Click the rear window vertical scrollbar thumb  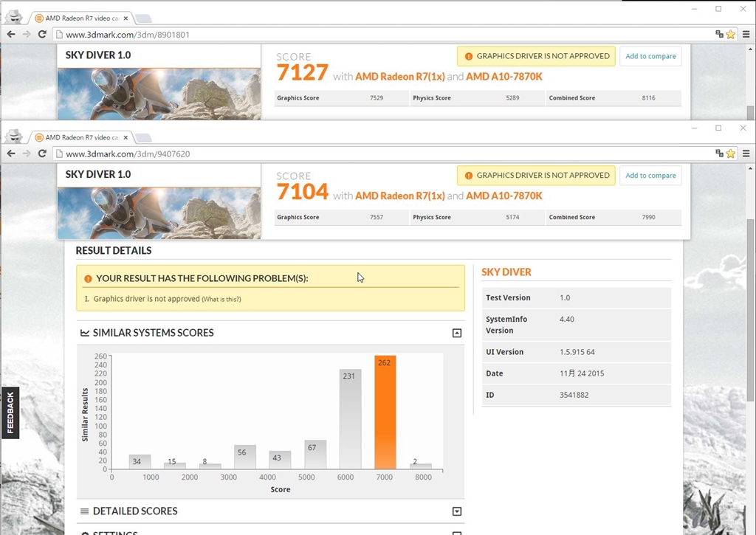point(750,113)
